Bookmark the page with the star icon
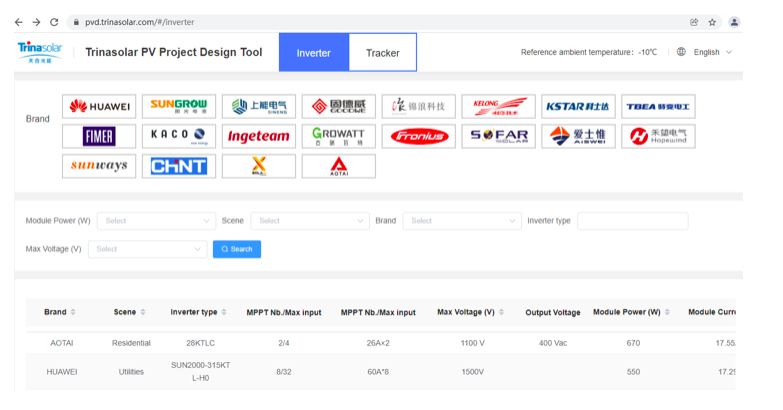The height and width of the screenshot is (410, 783). pos(712,22)
